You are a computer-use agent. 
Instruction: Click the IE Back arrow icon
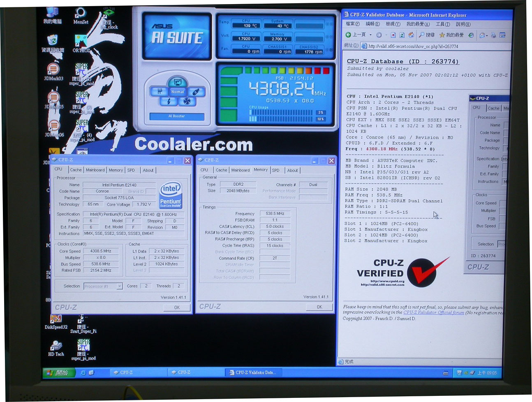tap(348, 35)
